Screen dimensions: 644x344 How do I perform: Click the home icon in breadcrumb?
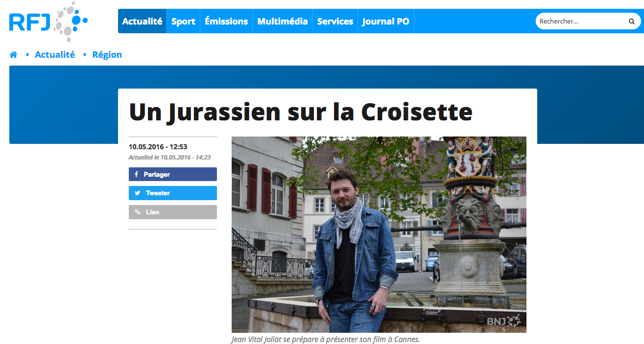[x=13, y=55]
